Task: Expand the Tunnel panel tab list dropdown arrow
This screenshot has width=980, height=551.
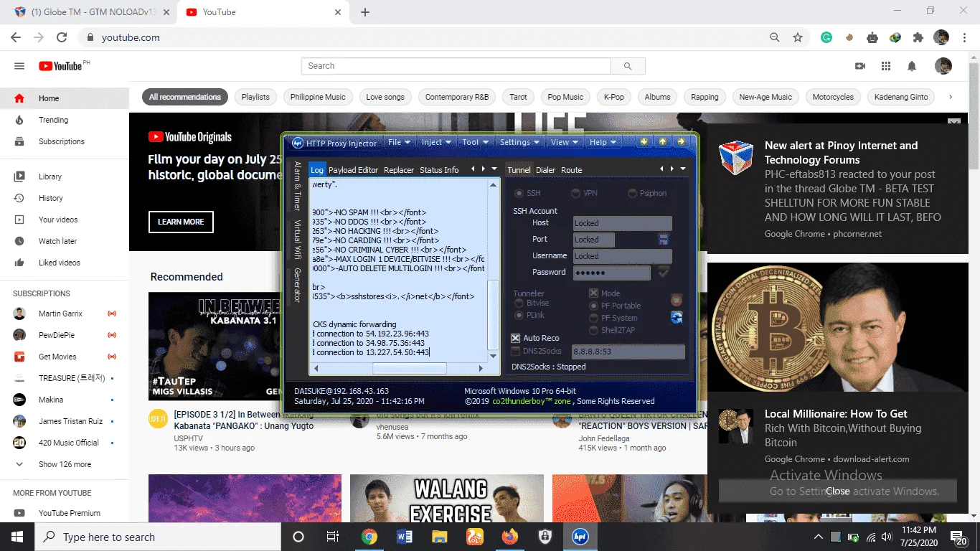Action: [x=683, y=169]
